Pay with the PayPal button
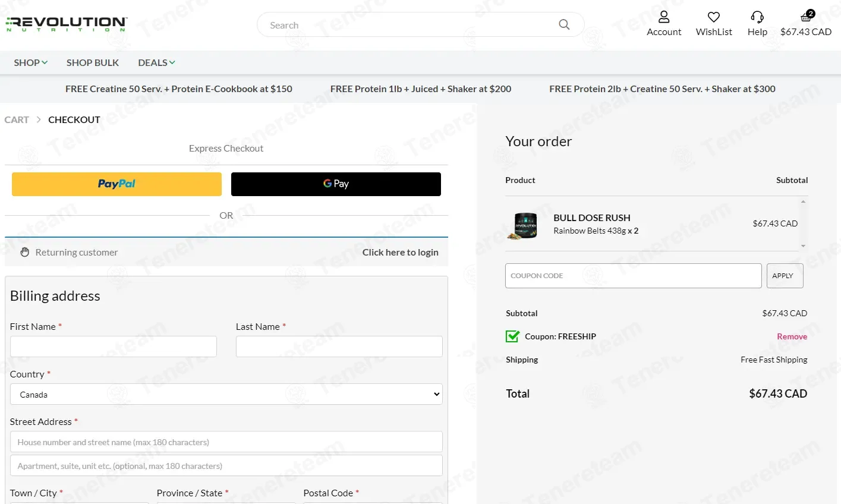The image size is (841, 504). coord(116,184)
